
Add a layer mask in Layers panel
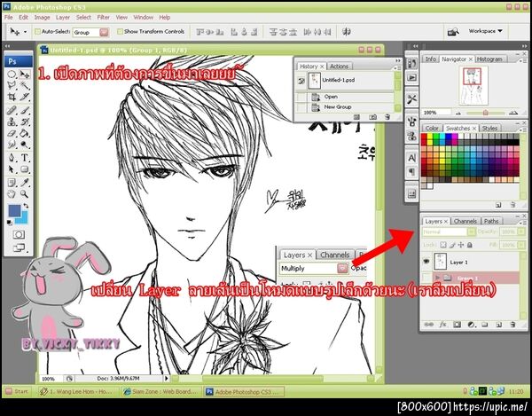pos(457,325)
